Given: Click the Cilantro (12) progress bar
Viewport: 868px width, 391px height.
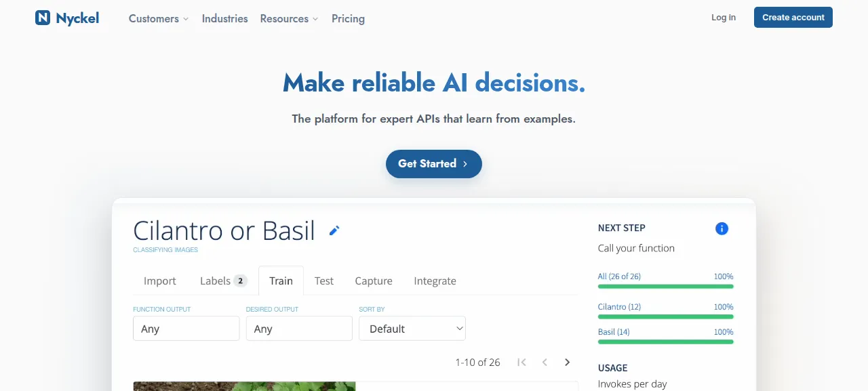Looking at the screenshot, I should click(665, 316).
